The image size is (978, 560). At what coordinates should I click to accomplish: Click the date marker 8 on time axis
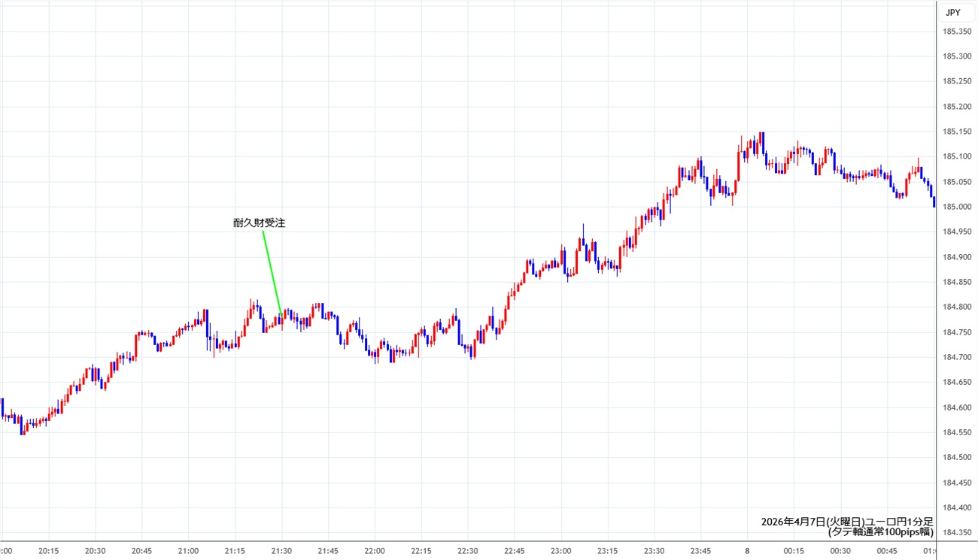pyautogui.click(x=747, y=551)
